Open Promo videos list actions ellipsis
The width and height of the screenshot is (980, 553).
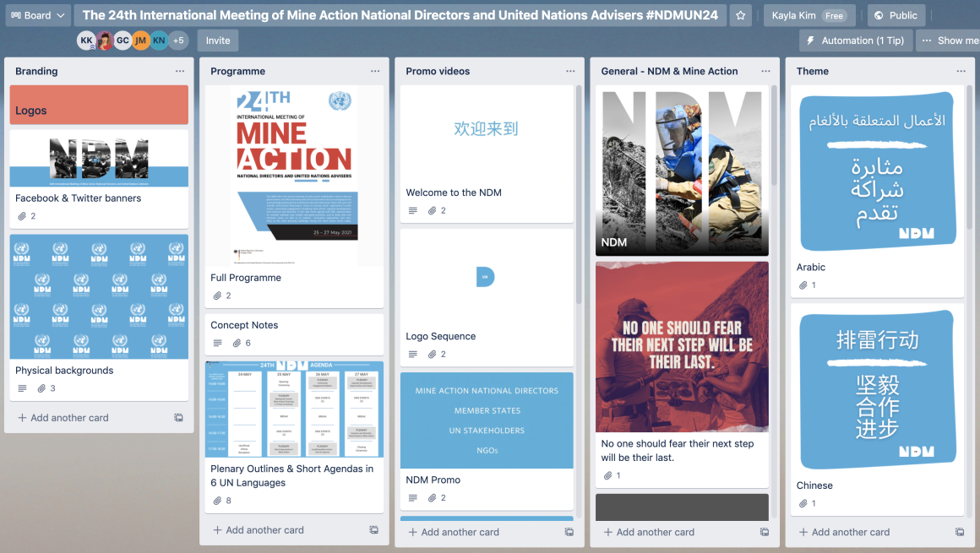click(x=570, y=72)
